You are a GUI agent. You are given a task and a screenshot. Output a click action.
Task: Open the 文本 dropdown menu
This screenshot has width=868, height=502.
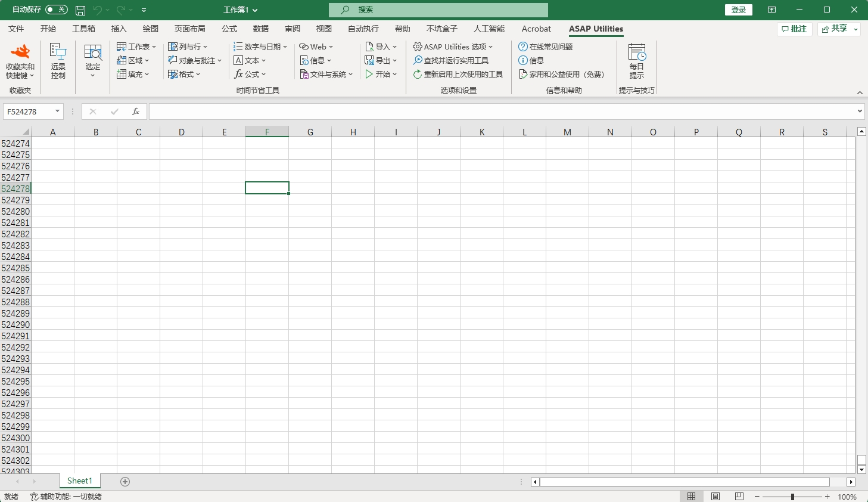click(250, 60)
